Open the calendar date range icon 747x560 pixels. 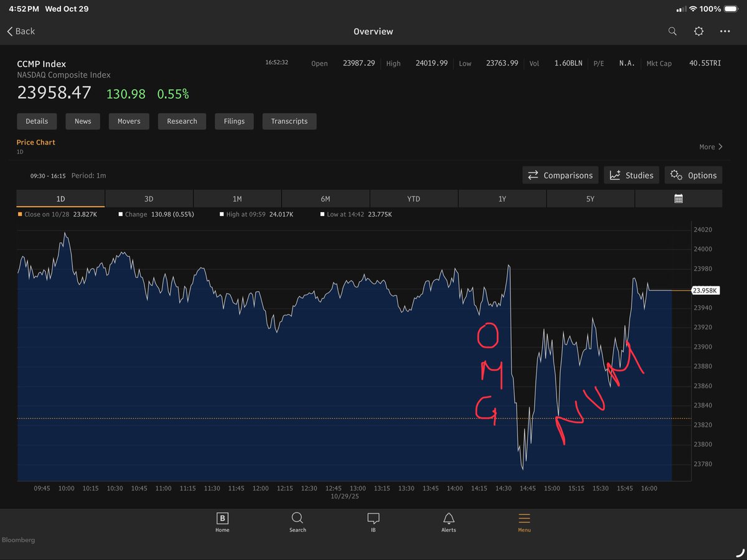(679, 198)
